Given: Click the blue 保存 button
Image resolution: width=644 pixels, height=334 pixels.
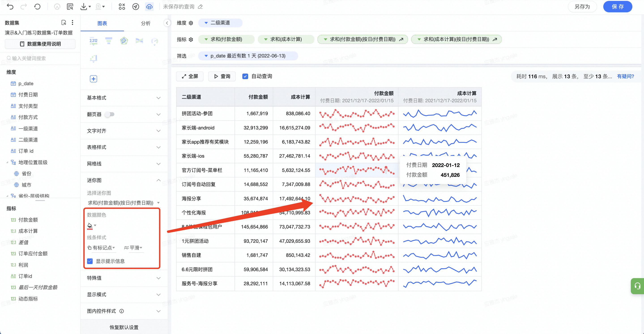Looking at the screenshot, I should coord(618,7).
